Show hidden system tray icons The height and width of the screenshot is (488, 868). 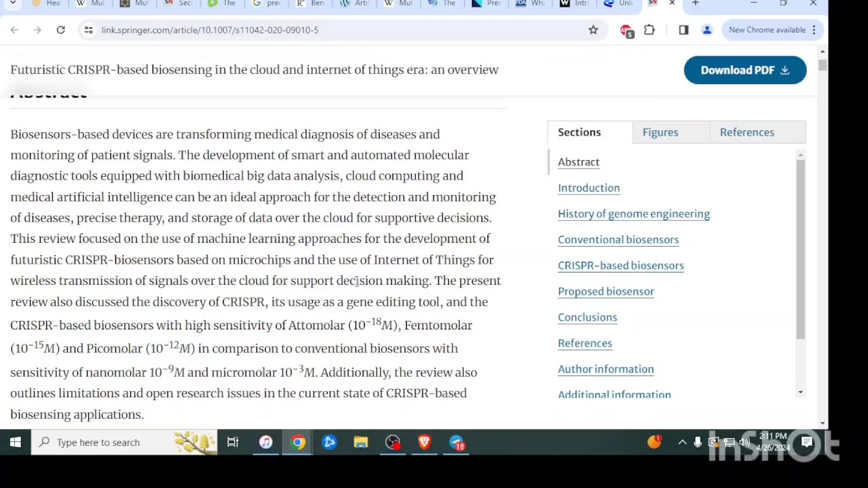[682, 443]
